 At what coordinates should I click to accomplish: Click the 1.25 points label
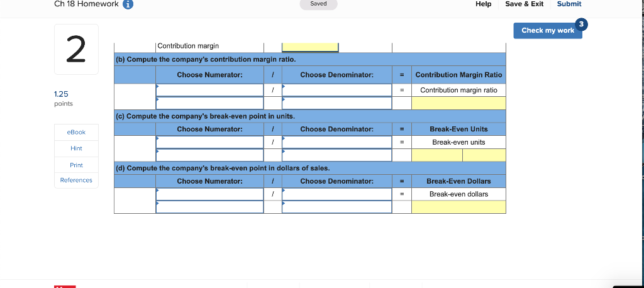click(x=64, y=99)
